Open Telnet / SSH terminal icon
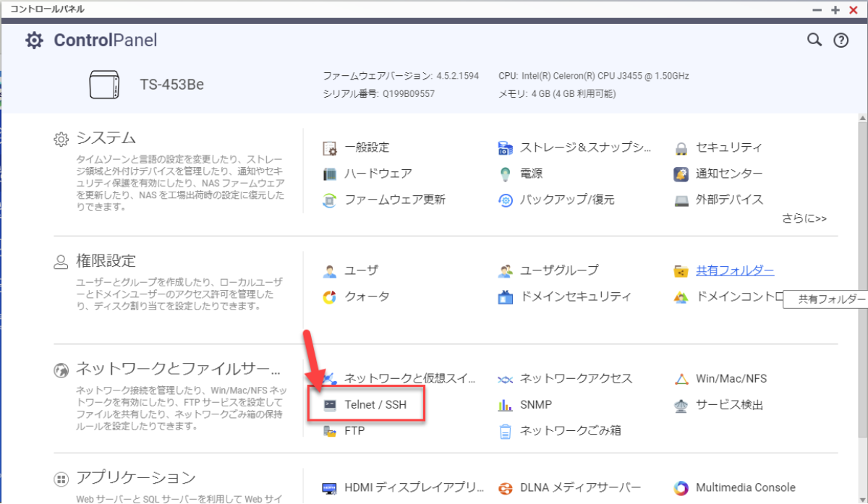This screenshot has width=868, height=504. [330, 405]
